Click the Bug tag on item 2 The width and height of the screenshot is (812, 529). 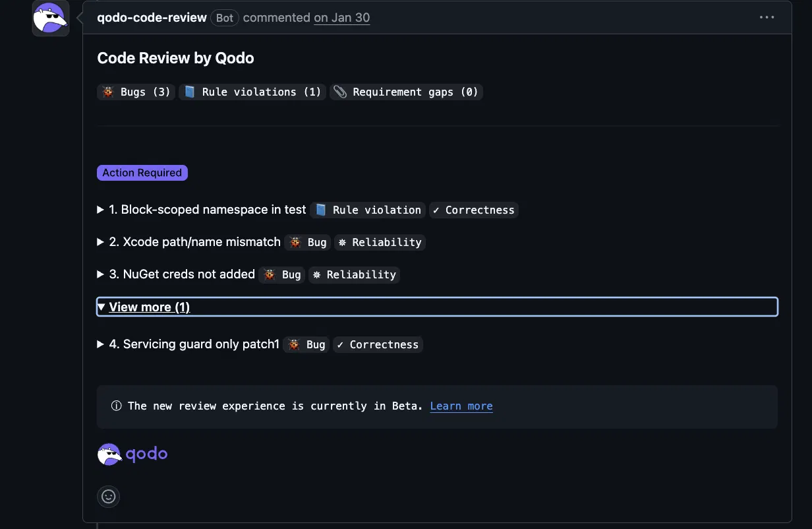[x=308, y=242]
